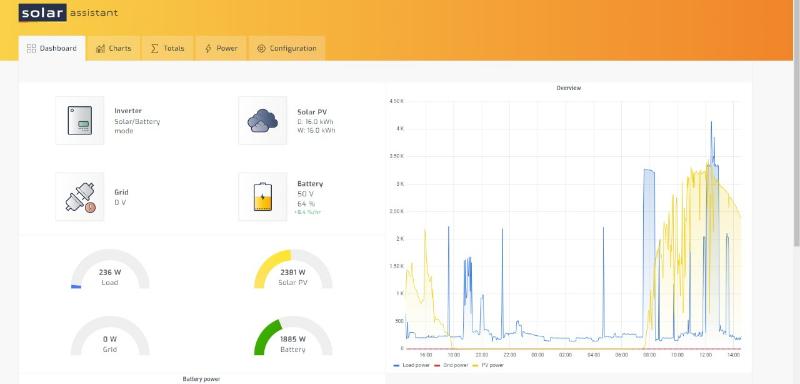Open the Dashboard tab
The width and height of the screenshot is (800, 384).
(x=52, y=48)
